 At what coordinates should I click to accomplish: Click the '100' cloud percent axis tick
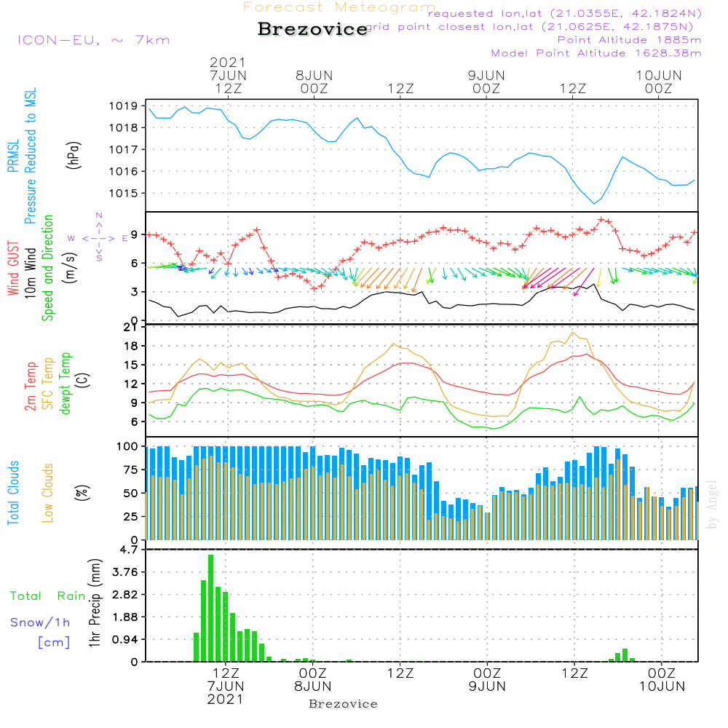pyautogui.click(x=127, y=447)
